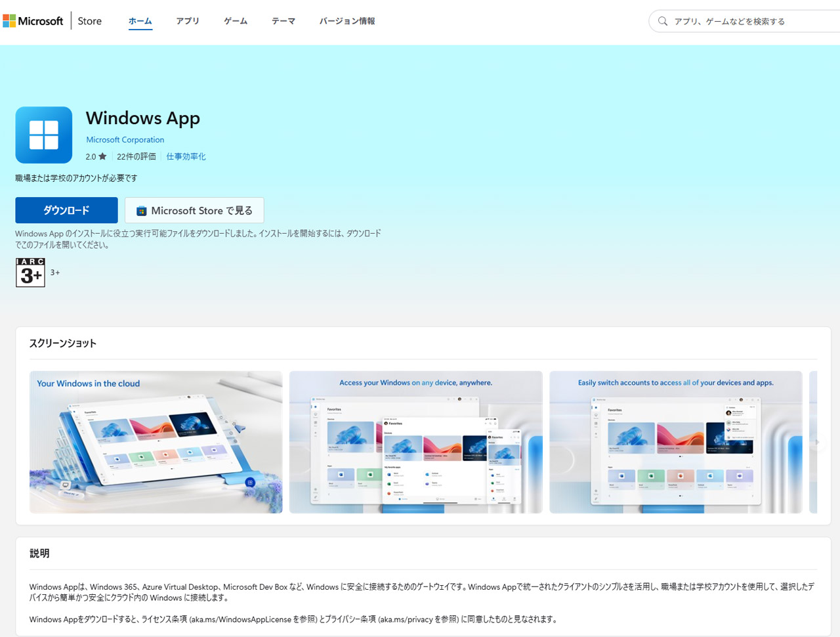Click the next arrow in screenshot carousel

817,442
